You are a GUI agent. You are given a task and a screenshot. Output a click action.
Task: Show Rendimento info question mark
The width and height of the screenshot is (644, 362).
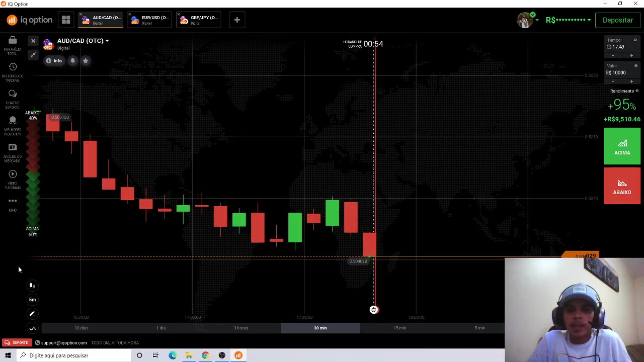637,91
